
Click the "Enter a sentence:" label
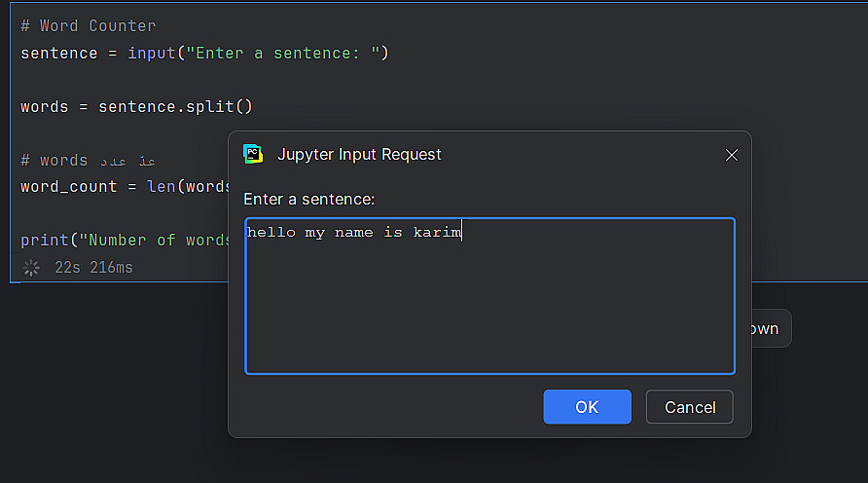pos(308,199)
